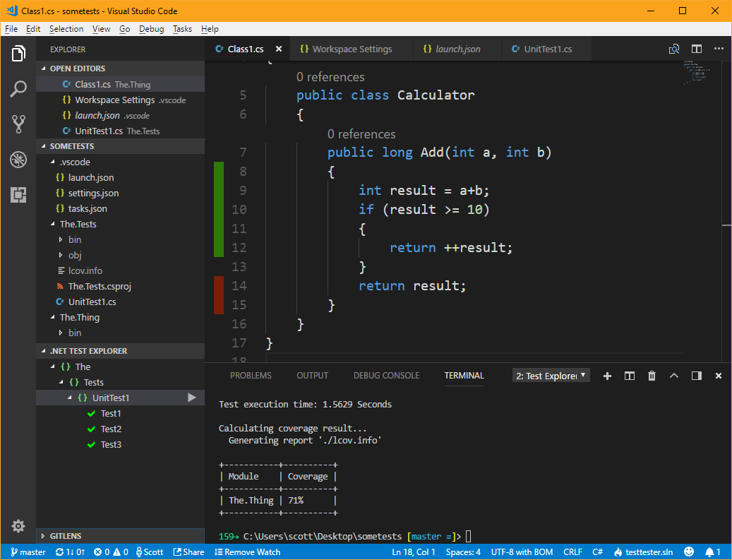Click the '0 references' lens above Calculator

coord(330,77)
